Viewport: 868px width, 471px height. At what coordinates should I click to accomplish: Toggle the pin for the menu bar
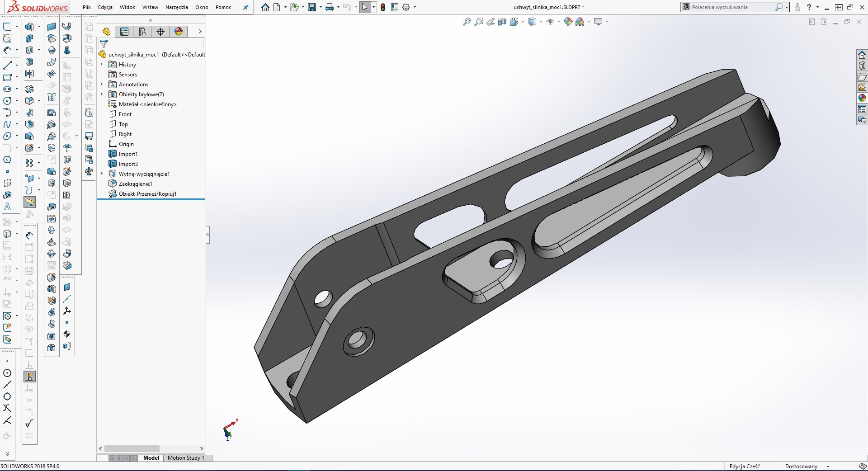pos(245,7)
